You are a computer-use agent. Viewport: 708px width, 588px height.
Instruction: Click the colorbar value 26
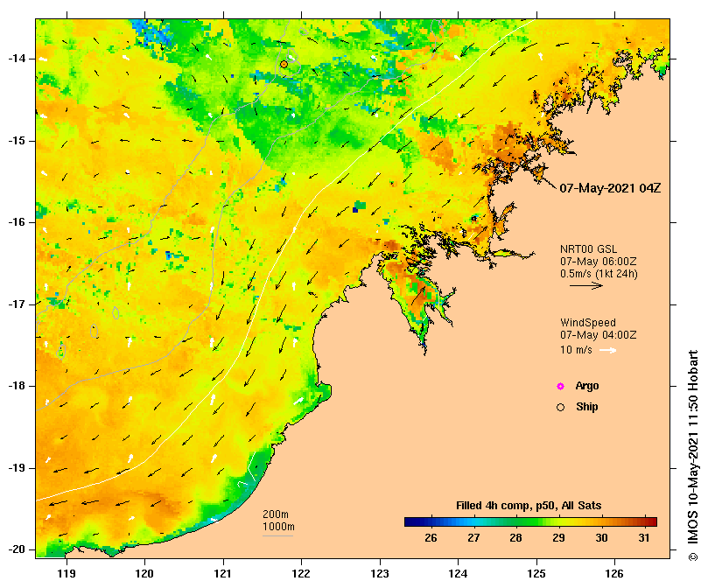(431, 538)
